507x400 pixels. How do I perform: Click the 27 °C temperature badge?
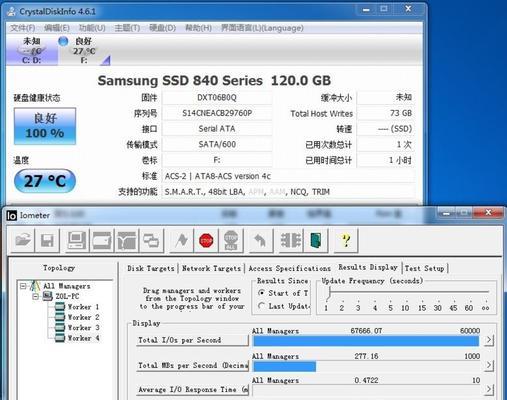(x=45, y=181)
